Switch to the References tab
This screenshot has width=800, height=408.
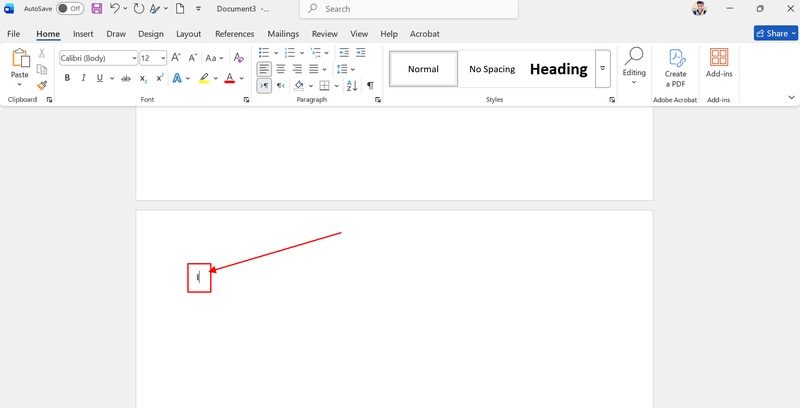tap(235, 34)
